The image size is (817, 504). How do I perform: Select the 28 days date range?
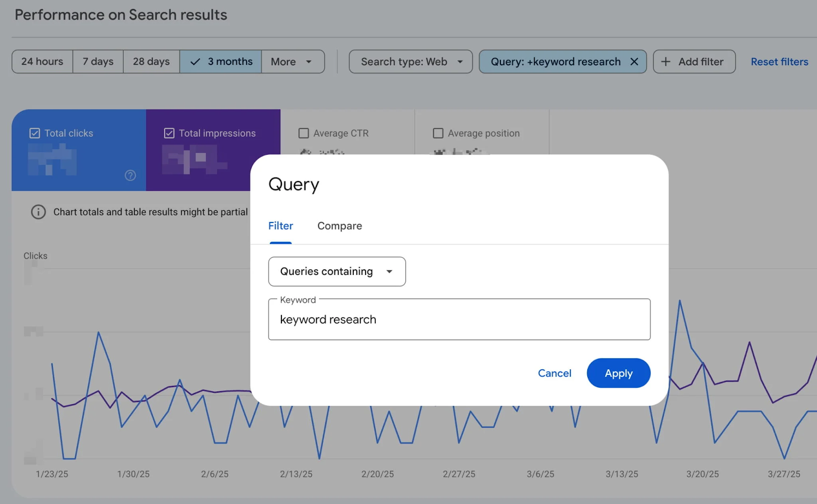[x=151, y=61]
